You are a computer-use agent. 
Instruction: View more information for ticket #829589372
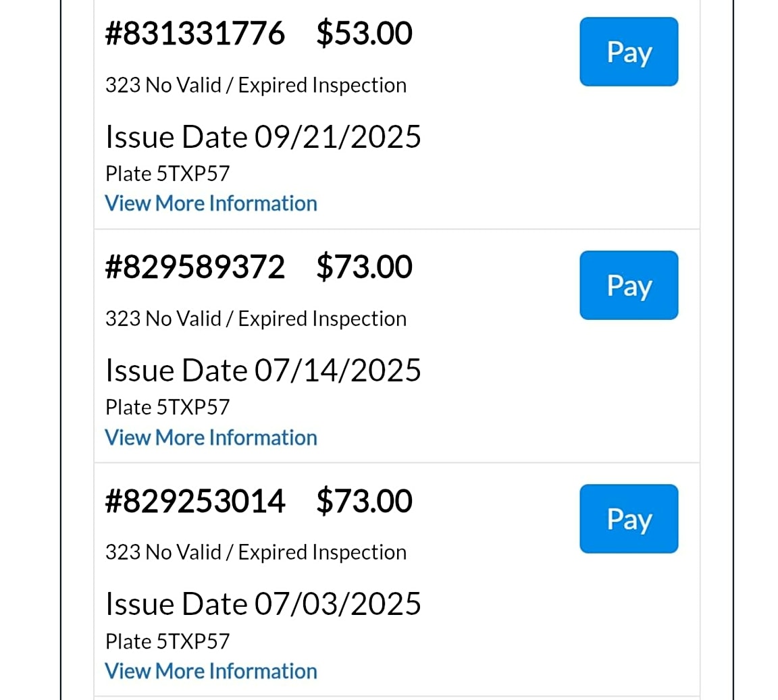click(211, 437)
